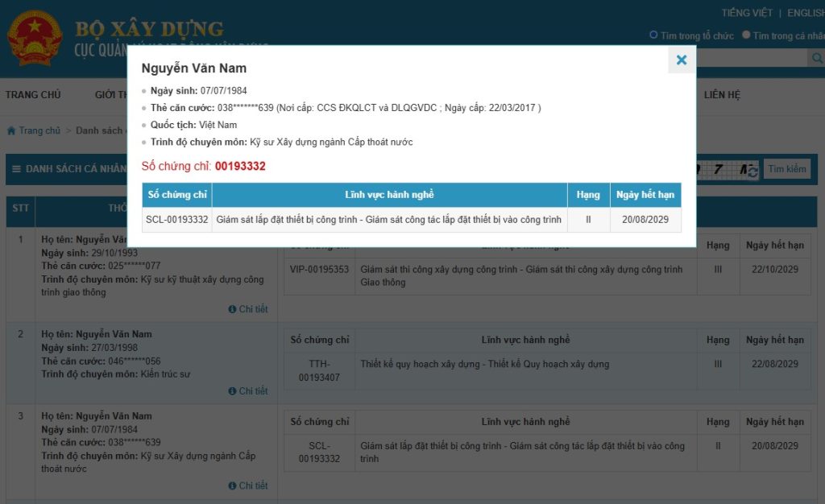Screen dimensions: 825x504
Task: Close the Nguyễn Văn Nam detail popup
Action: pos(682,60)
